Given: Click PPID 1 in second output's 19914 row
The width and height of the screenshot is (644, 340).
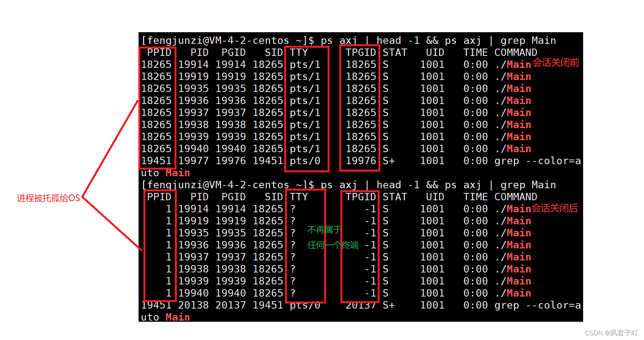Looking at the screenshot, I should click(x=169, y=209).
